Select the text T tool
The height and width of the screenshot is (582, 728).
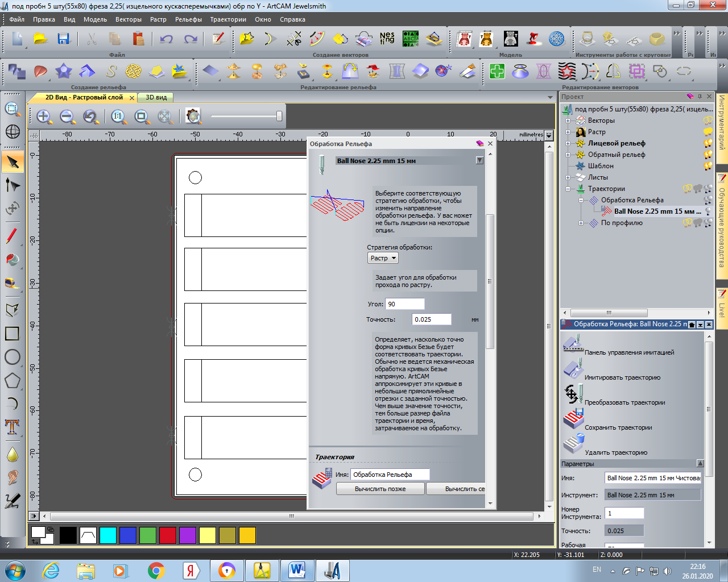tap(13, 427)
